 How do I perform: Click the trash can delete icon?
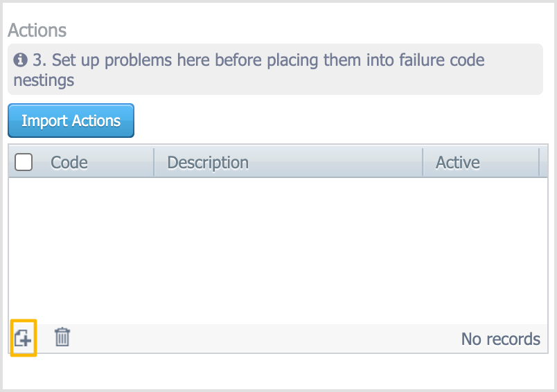click(x=62, y=337)
